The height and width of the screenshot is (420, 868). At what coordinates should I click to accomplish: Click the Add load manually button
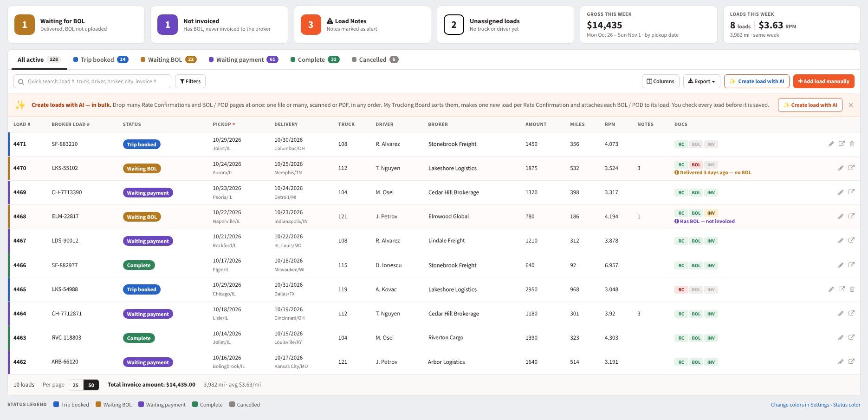(x=823, y=81)
